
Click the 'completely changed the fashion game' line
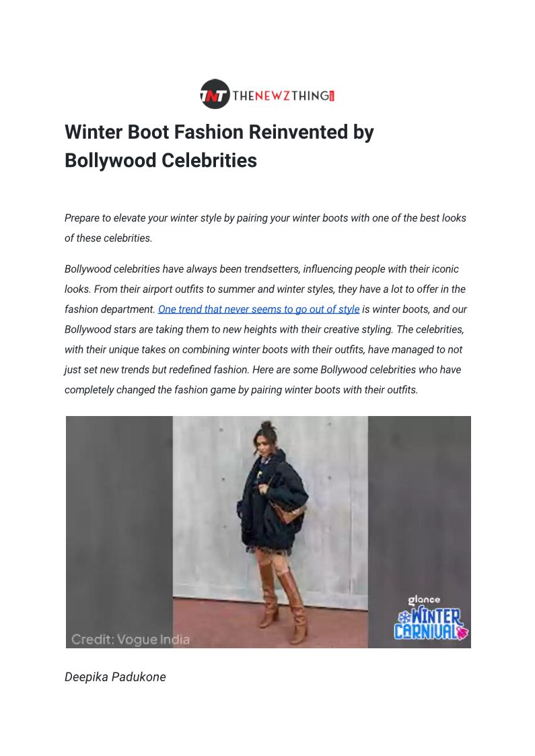click(x=241, y=390)
